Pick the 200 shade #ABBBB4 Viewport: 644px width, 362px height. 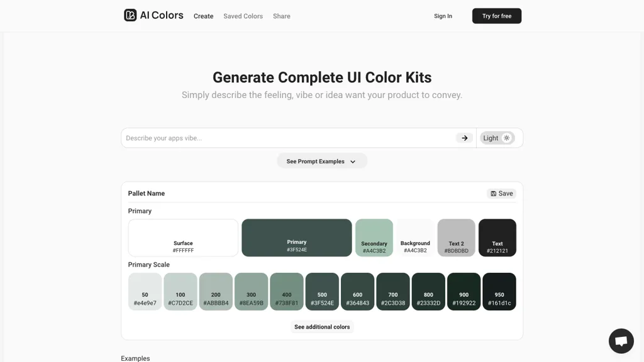tap(216, 292)
